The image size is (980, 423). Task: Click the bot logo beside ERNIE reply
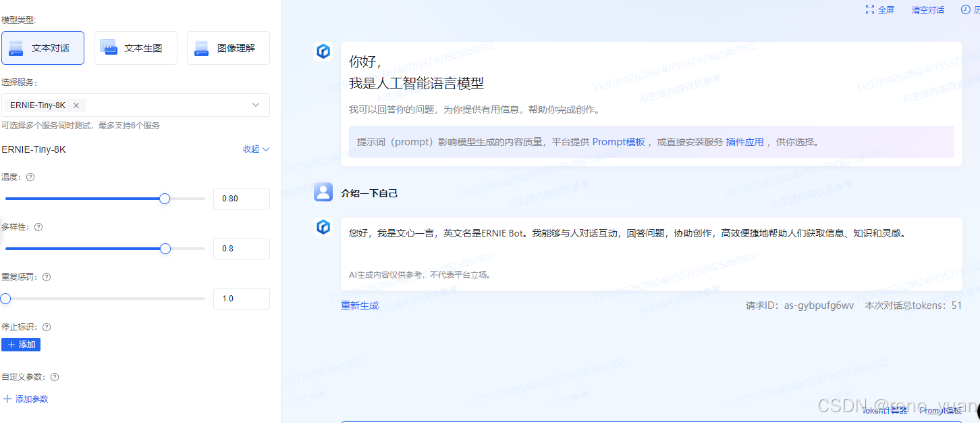click(x=323, y=227)
